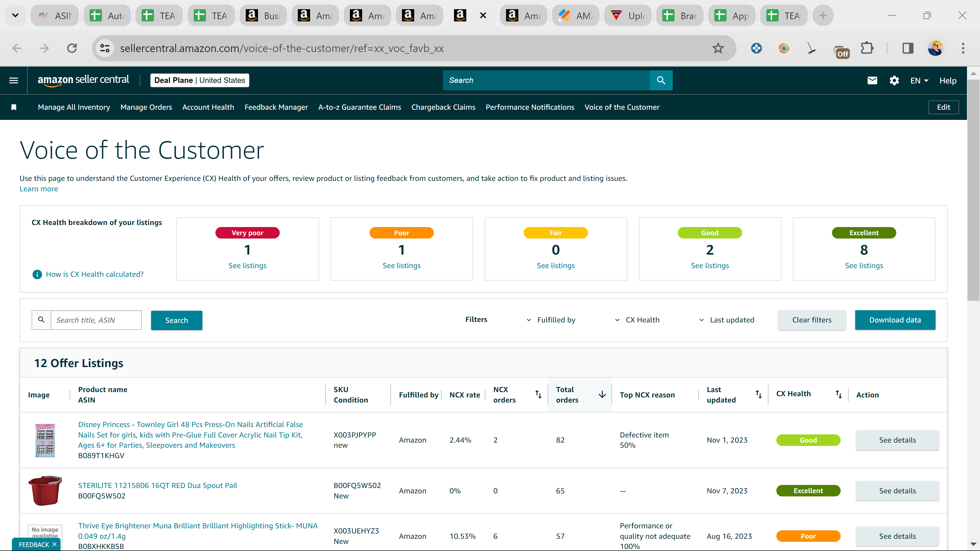Open the browser extensions puzzle icon

tap(867, 48)
